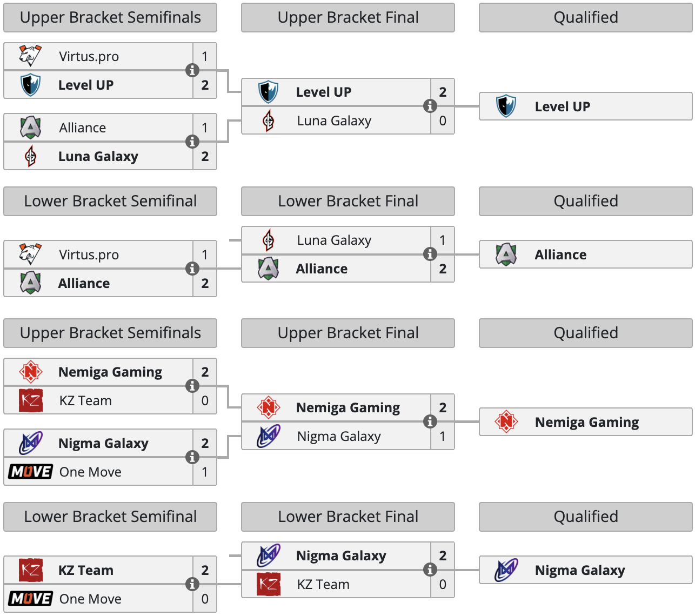Show details icon for Virtus.pro vs Alliance lower semifinal
This screenshot has height=616, width=695.
pyautogui.click(x=192, y=269)
